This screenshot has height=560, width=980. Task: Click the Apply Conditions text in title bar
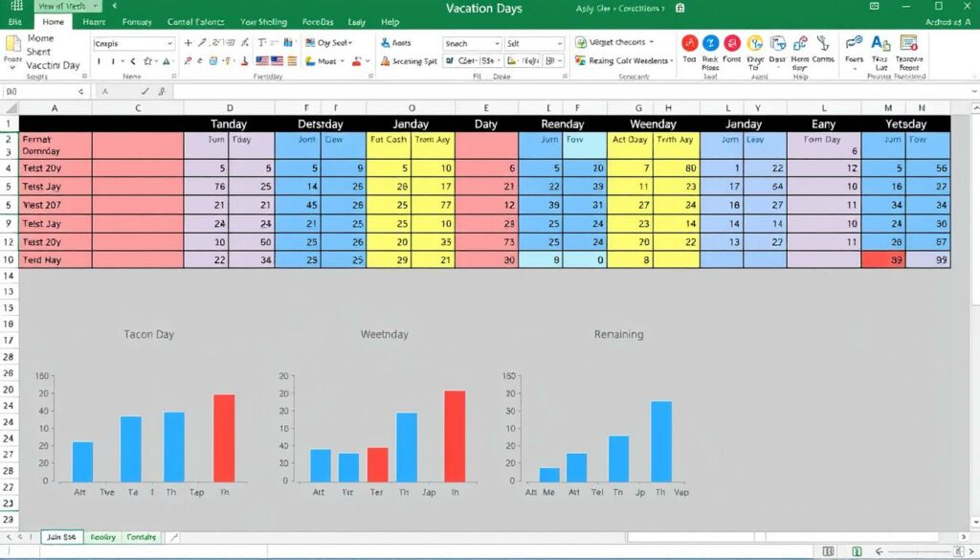(x=620, y=8)
